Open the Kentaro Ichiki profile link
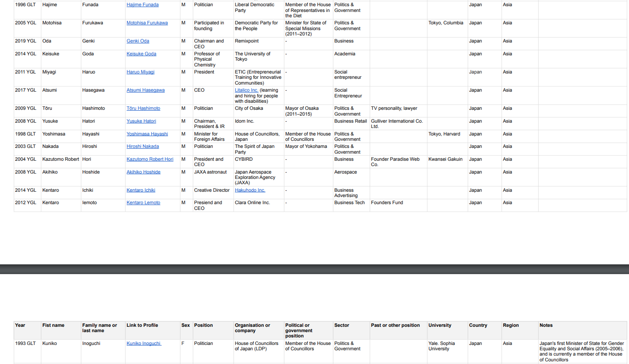 point(141,190)
